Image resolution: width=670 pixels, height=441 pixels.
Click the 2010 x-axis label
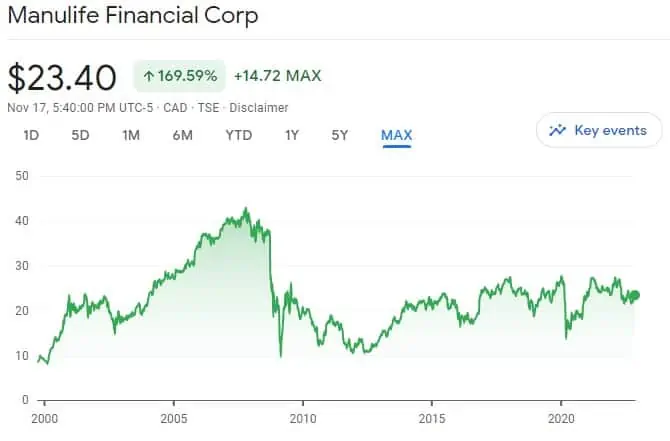click(x=303, y=418)
